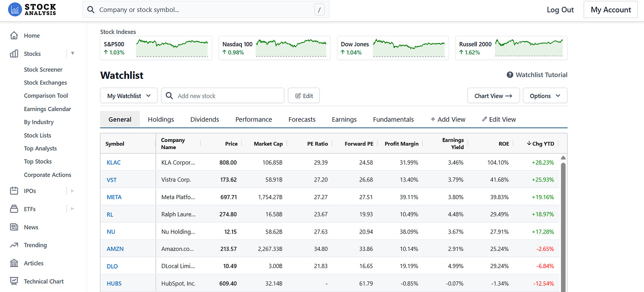The height and width of the screenshot is (292, 644).
Task: Click the table's vertical scrollbar thumb
Action: click(563, 227)
